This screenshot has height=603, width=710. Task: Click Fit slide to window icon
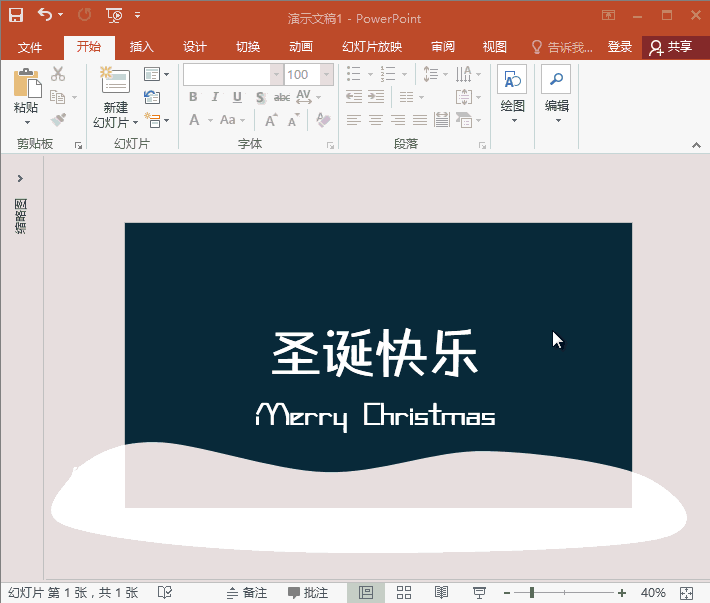(x=686, y=593)
